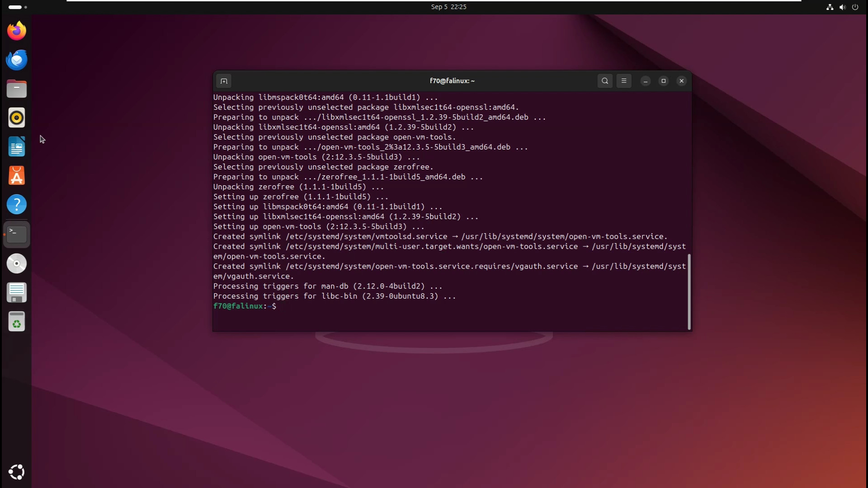Click the 'Selecting previously unselected package open-vm-tools' line
Viewport: 868px width, 488px height.
click(x=335, y=137)
